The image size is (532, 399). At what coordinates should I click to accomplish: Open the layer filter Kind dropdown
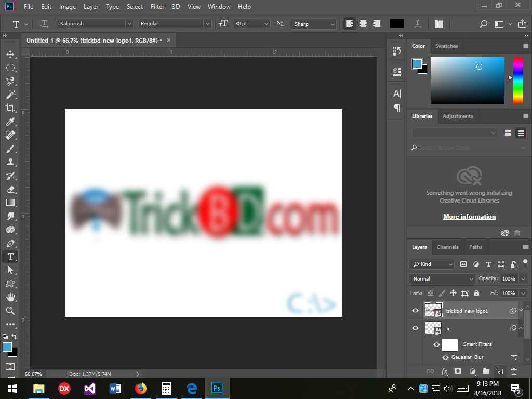click(432, 264)
